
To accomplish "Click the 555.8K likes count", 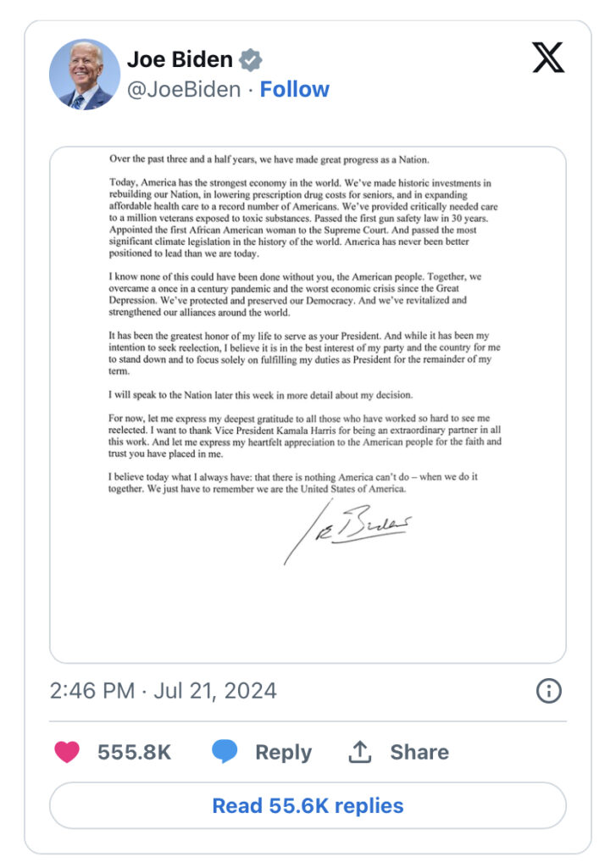I will click(134, 752).
